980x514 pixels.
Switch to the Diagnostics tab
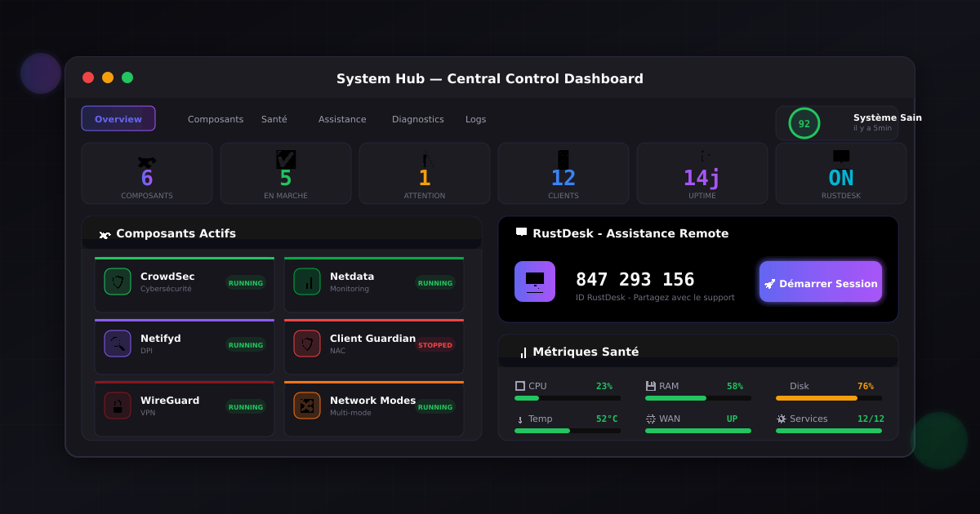417,119
